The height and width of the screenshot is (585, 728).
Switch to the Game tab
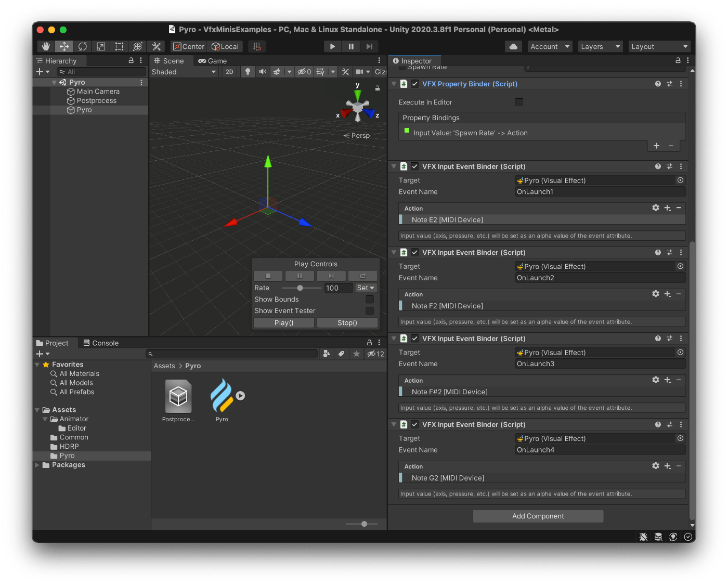point(213,61)
